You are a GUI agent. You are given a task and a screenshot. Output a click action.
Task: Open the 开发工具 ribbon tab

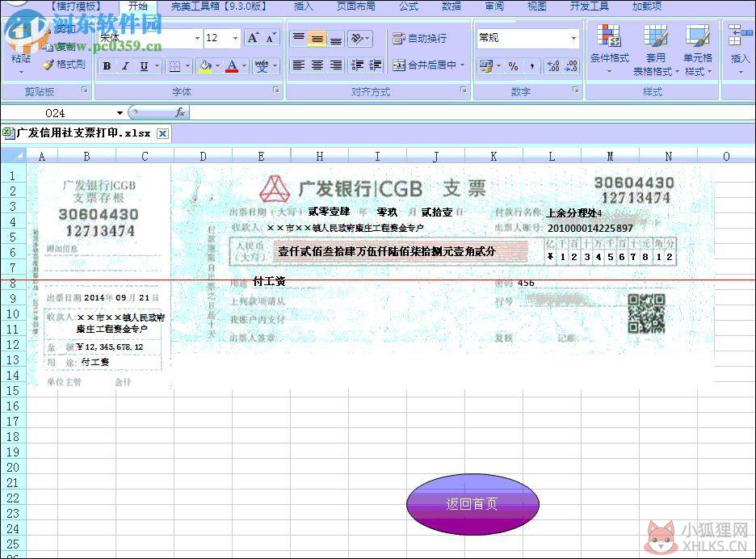589,6
